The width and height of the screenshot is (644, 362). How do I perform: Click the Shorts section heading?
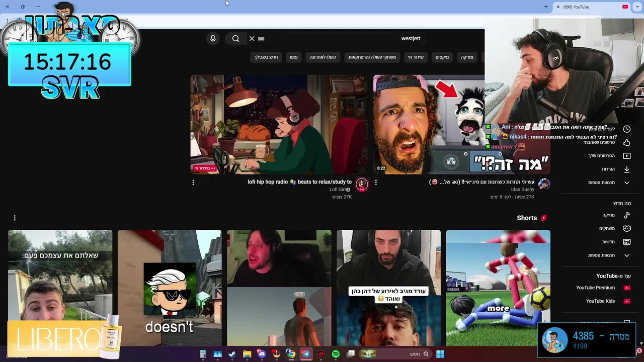527,218
